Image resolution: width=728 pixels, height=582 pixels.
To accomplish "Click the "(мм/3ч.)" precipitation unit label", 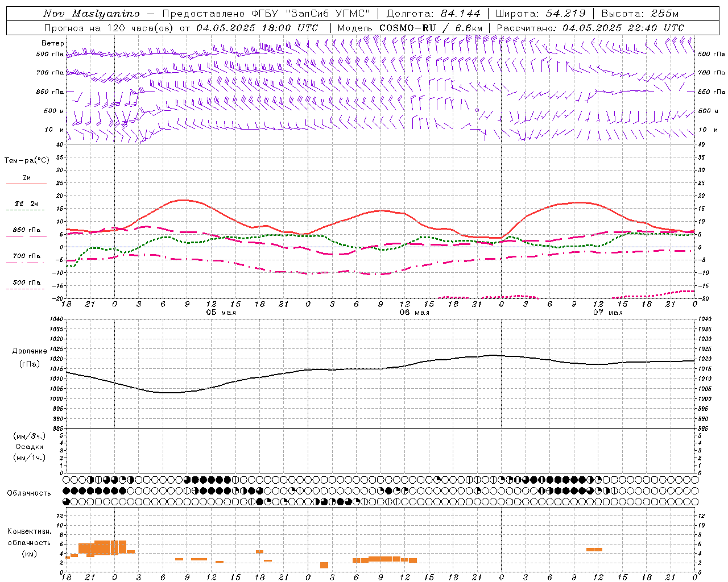I will pyautogui.click(x=30, y=436).
